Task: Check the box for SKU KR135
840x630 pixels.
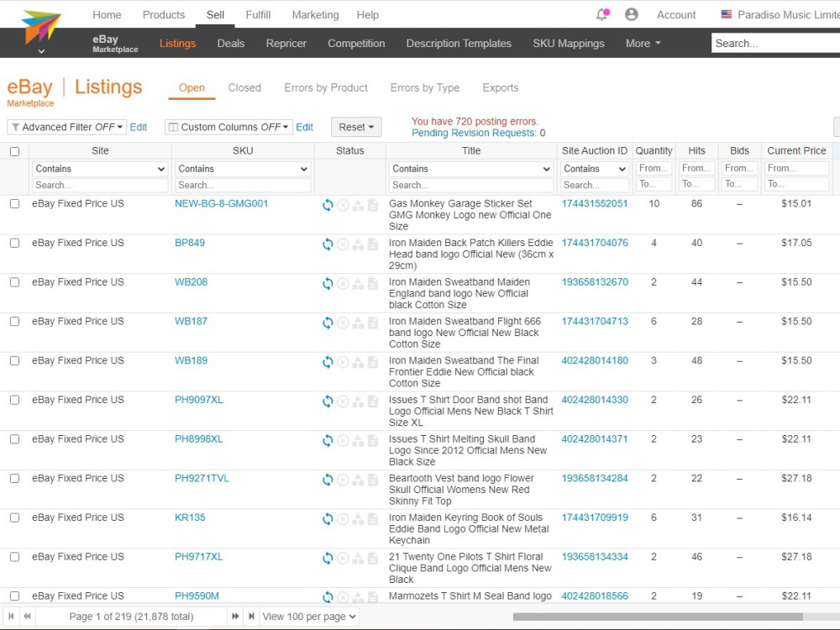Action: click(15, 517)
